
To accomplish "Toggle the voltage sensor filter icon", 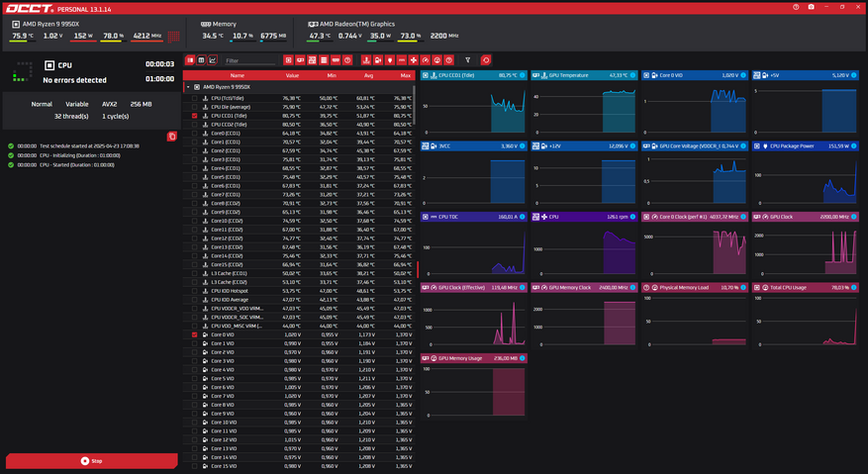I will tap(377, 59).
